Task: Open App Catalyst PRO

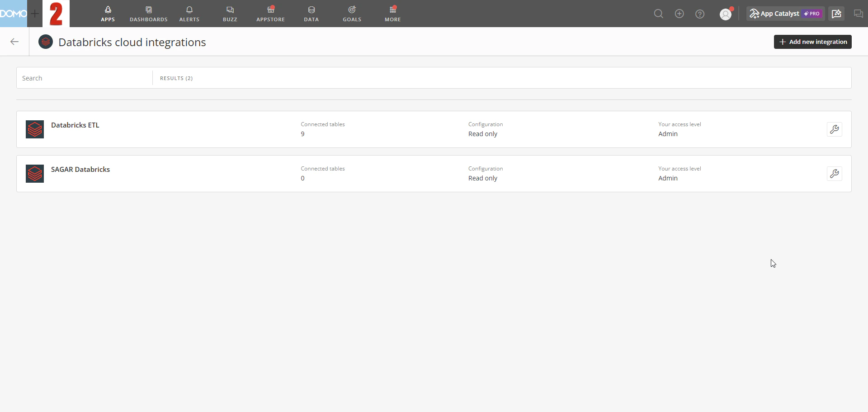Action: pyautogui.click(x=785, y=14)
